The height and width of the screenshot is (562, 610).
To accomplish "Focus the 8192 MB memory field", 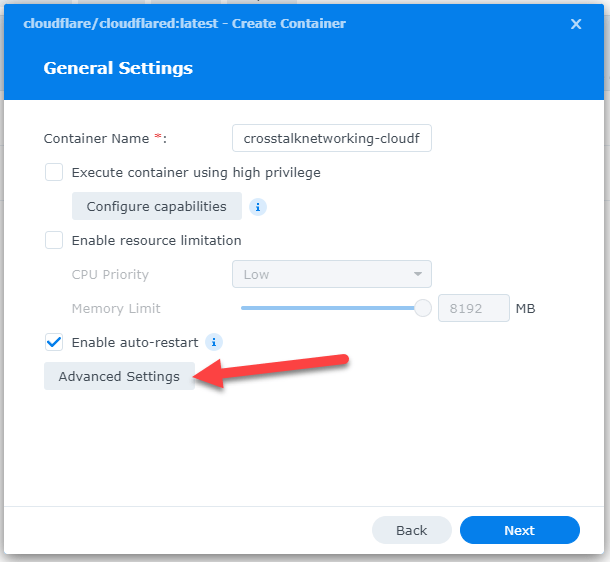I will 473,308.
